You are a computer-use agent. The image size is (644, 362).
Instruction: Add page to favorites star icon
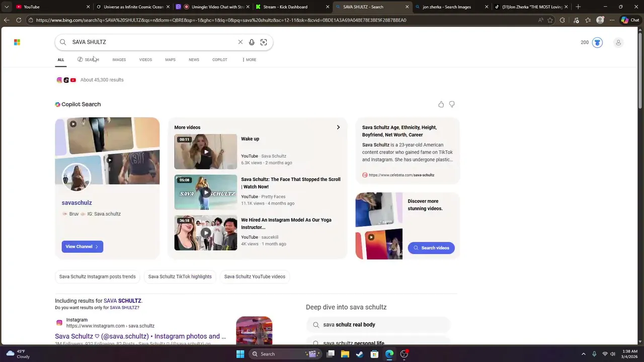click(x=550, y=20)
